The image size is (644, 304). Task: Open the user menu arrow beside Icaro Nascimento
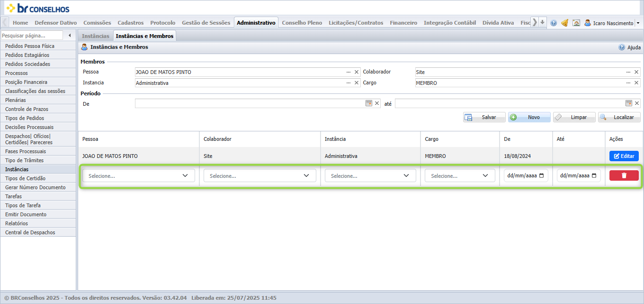(x=638, y=23)
